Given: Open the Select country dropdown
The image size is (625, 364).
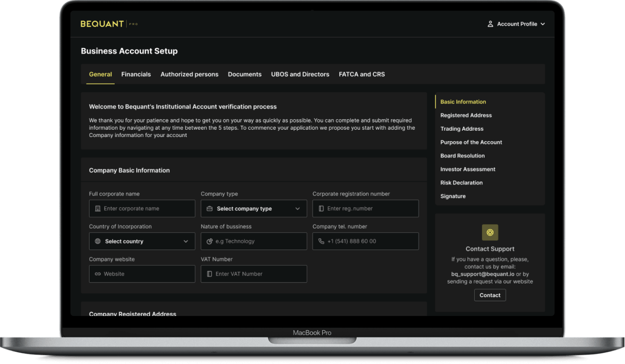Looking at the screenshot, I should (142, 242).
